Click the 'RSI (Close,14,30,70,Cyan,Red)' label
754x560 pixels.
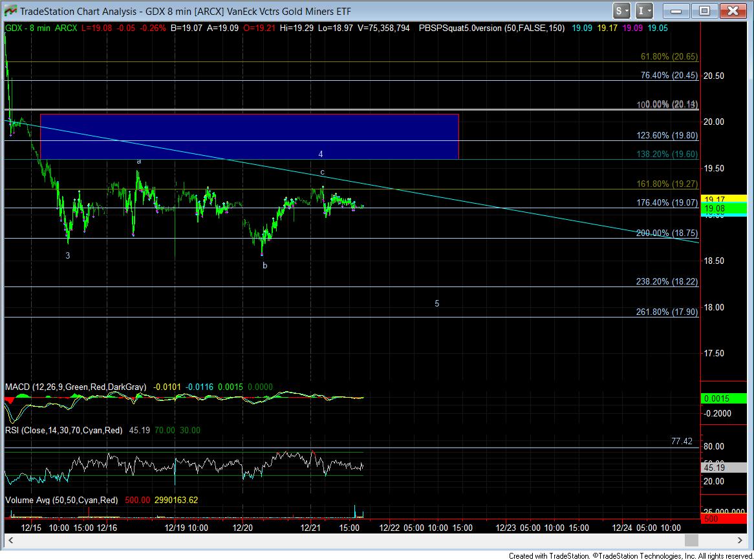[63, 430]
